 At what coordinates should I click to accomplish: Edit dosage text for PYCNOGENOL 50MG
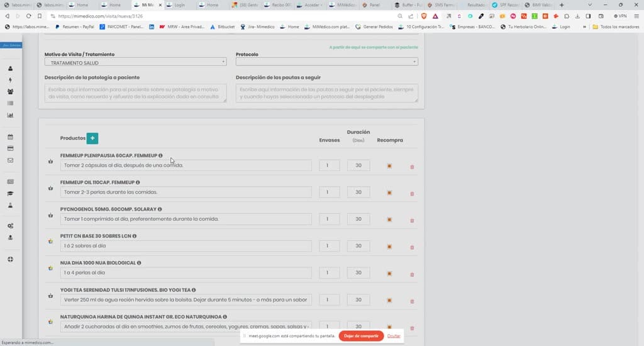tap(186, 219)
